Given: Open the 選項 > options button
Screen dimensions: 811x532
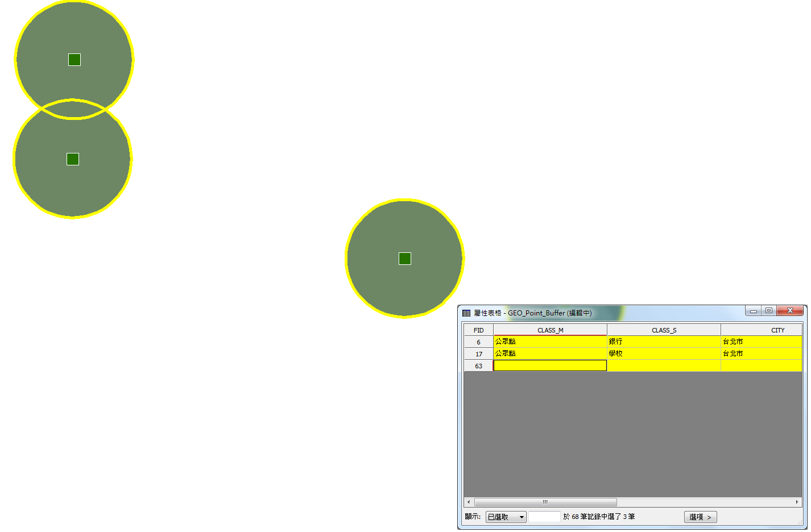Looking at the screenshot, I should (x=700, y=517).
